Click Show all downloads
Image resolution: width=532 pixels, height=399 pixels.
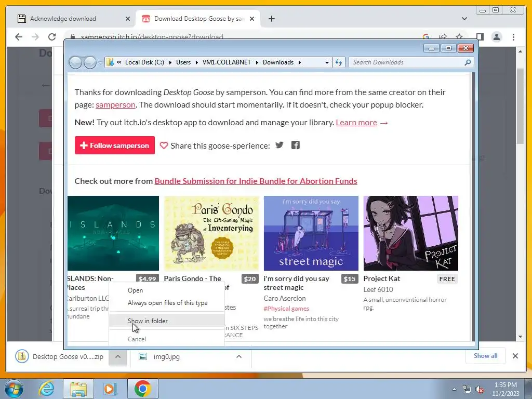[x=486, y=356]
